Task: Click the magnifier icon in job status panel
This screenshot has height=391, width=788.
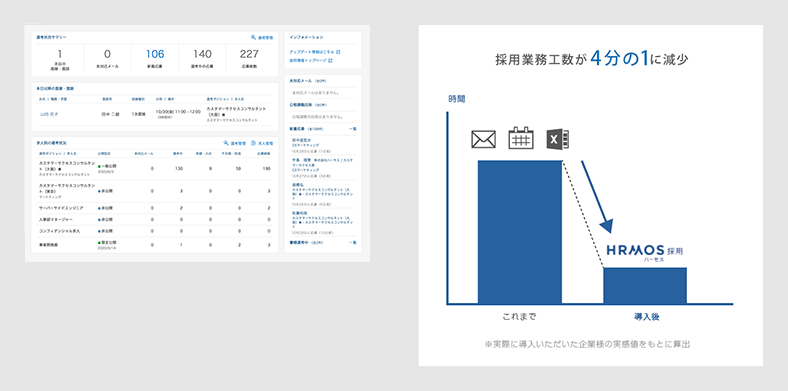Action: click(x=226, y=143)
